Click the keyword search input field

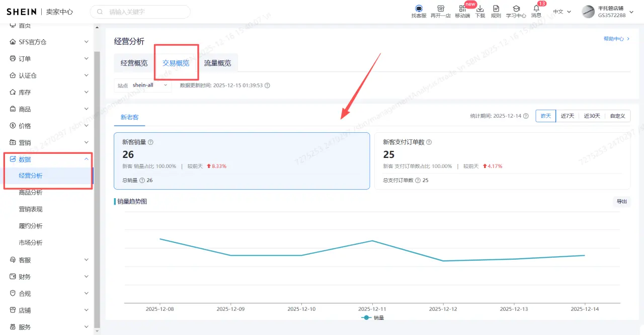click(140, 12)
